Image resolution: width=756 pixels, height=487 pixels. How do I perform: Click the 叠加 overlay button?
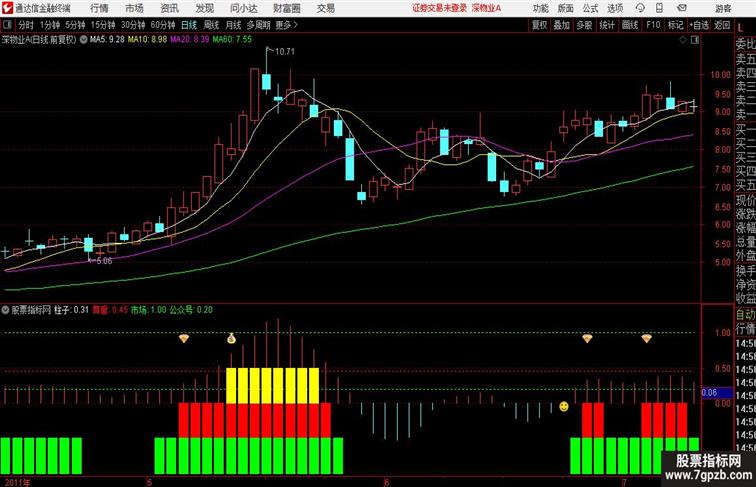tap(562, 25)
